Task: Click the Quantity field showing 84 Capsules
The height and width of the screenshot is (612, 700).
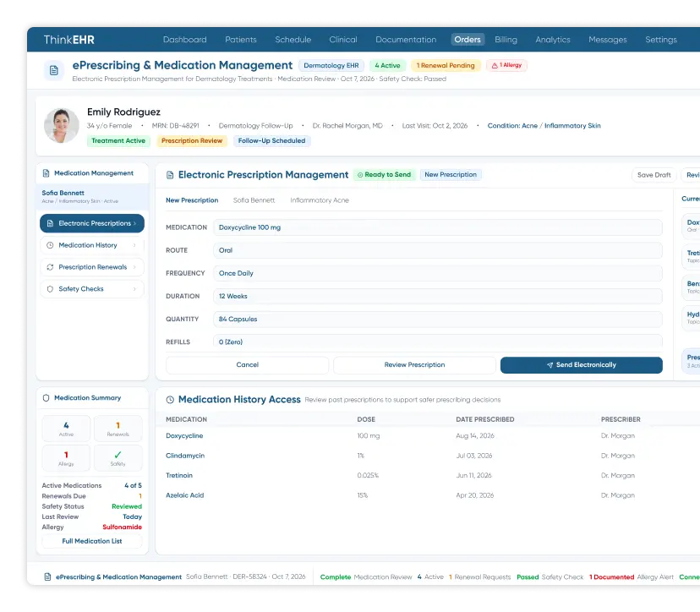Action: (x=438, y=320)
